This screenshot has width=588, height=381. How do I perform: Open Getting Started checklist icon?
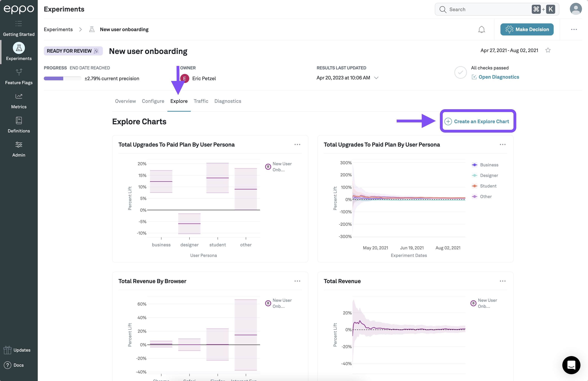click(x=19, y=24)
